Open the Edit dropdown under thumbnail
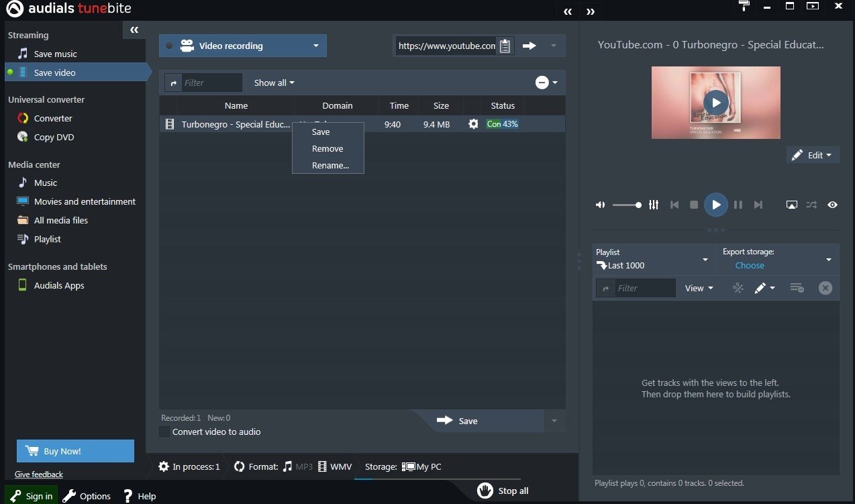855x504 pixels. 812,155
